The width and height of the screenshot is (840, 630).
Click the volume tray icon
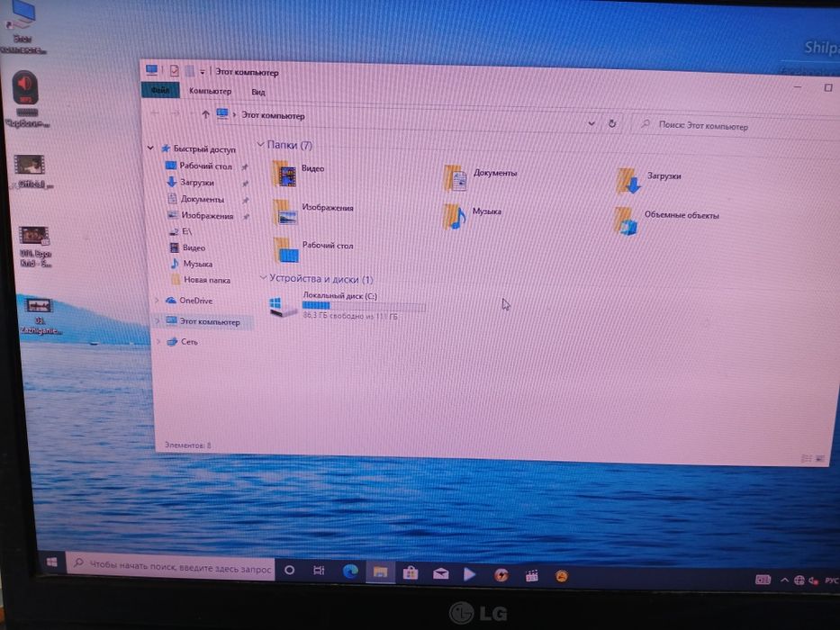[814, 580]
